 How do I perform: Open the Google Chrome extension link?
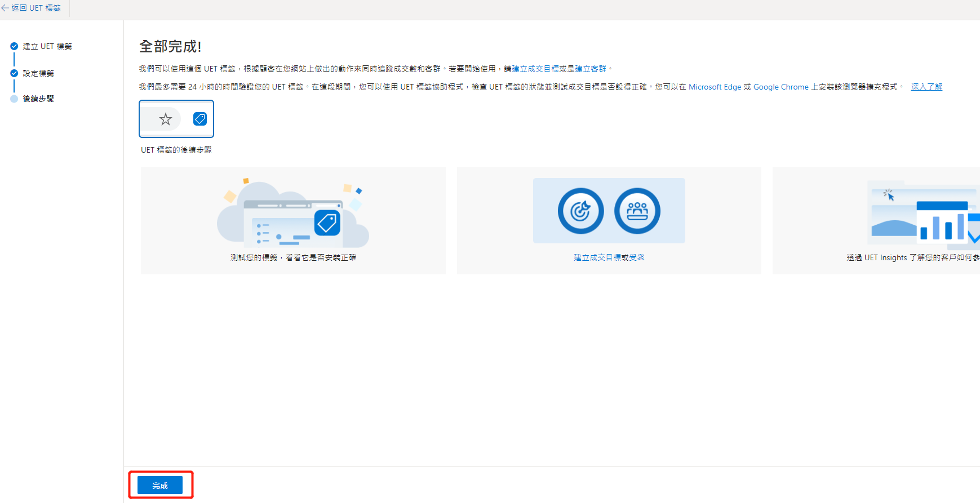pos(781,87)
